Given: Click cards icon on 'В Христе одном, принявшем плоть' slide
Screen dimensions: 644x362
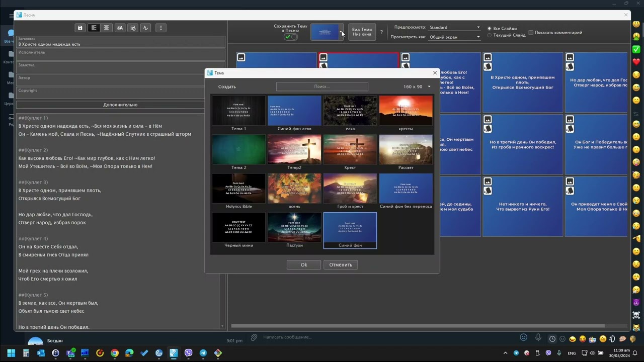Looking at the screenshot, I should 488,66.
